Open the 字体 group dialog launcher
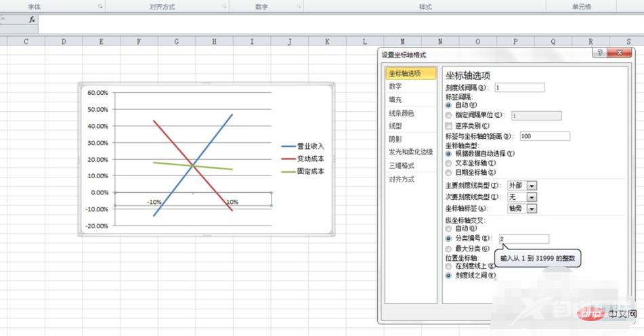This screenshot has width=644, height=336. (x=101, y=7)
